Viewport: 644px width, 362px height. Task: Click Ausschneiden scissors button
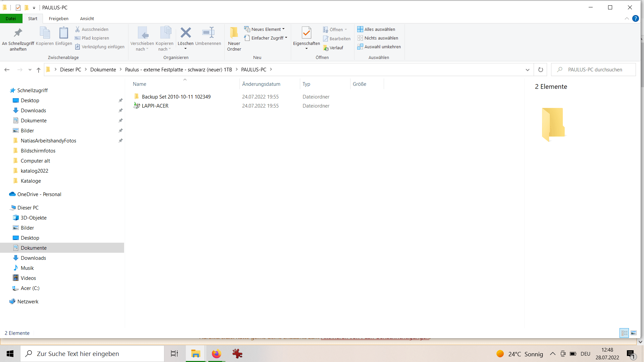(x=92, y=29)
